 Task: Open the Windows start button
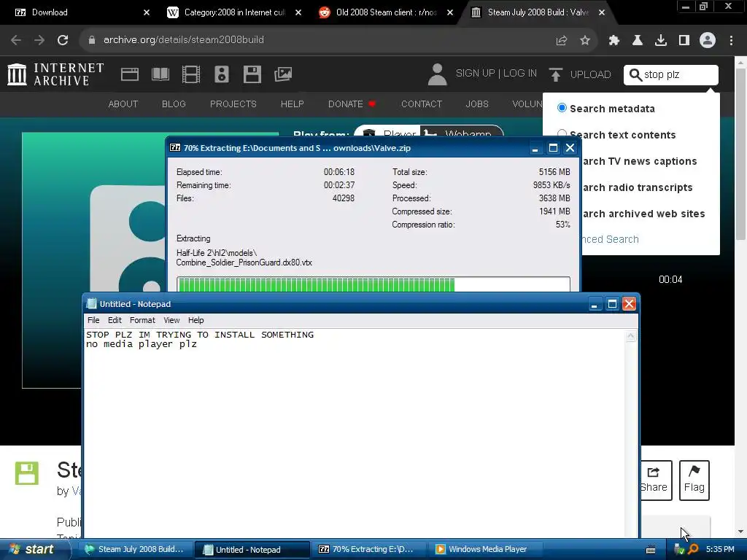[34, 550]
